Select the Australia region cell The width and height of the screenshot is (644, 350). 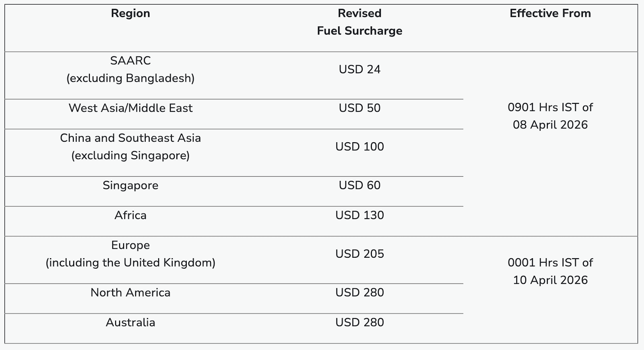[x=130, y=322]
